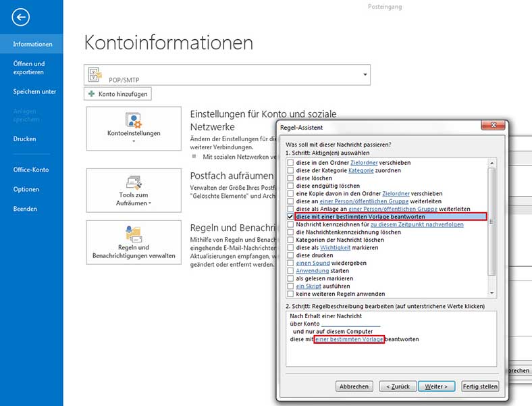Check 'keine weiteren Regeln anwenden' checkbox
The height and width of the screenshot is (406, 532).
tap(290, 294)
